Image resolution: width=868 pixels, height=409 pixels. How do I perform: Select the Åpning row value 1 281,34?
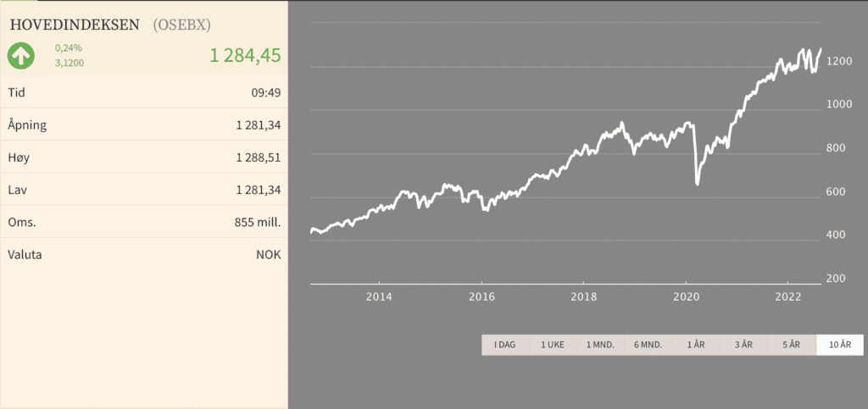point(258,125)
